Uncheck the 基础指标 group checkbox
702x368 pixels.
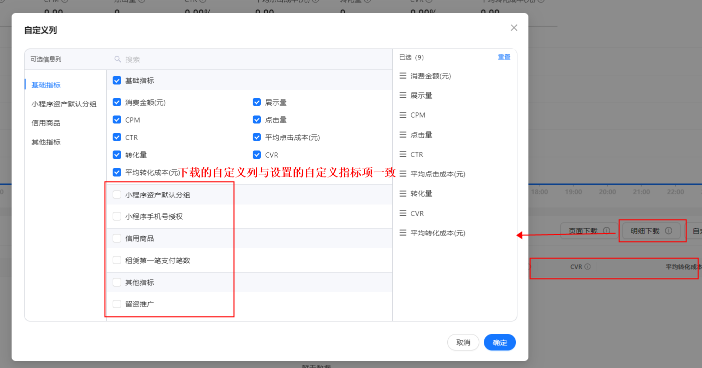point(117,80)
